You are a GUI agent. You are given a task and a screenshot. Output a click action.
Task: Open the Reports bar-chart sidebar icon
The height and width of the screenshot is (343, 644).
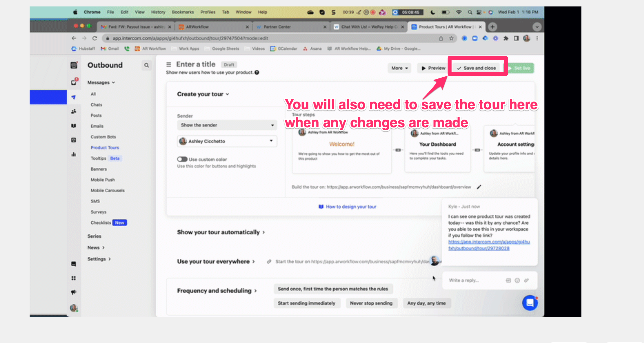coord(74,154)
